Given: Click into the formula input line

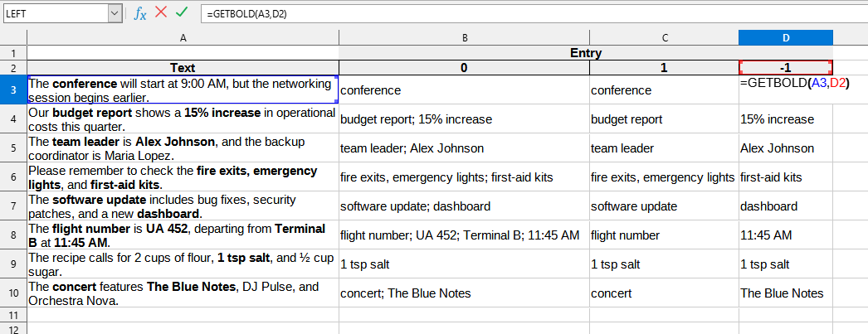Looking at the screenshot, I should tap(531, 13).
